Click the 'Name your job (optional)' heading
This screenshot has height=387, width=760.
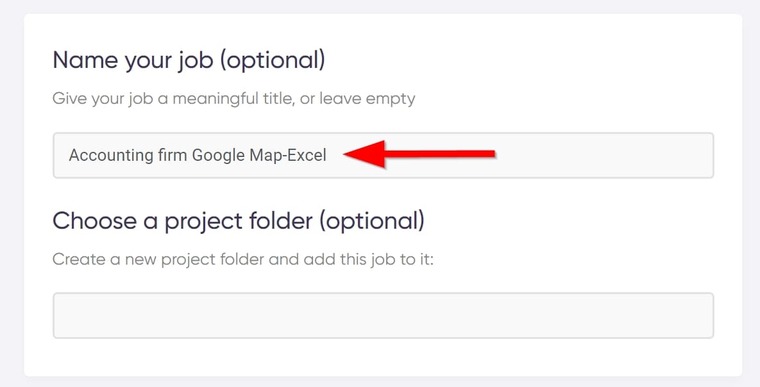tap(189, 61)
